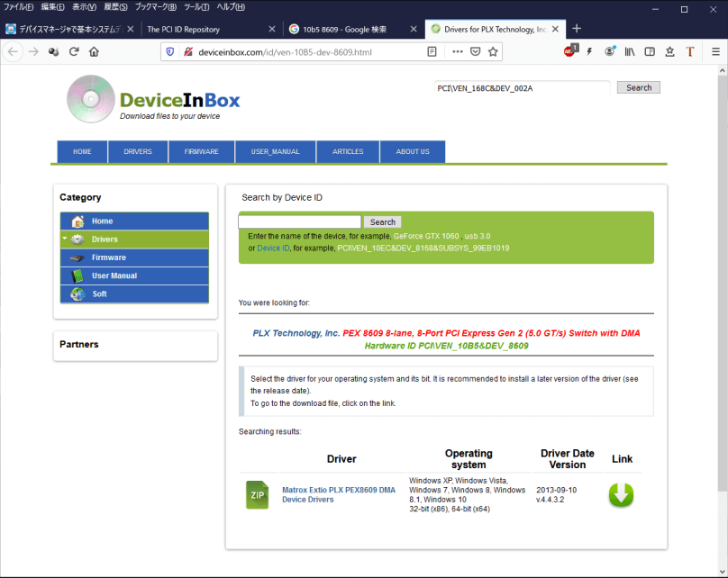728x578 pixels.
Task: Select User Manual in the Category sidebar
Action: pos(134,275)
